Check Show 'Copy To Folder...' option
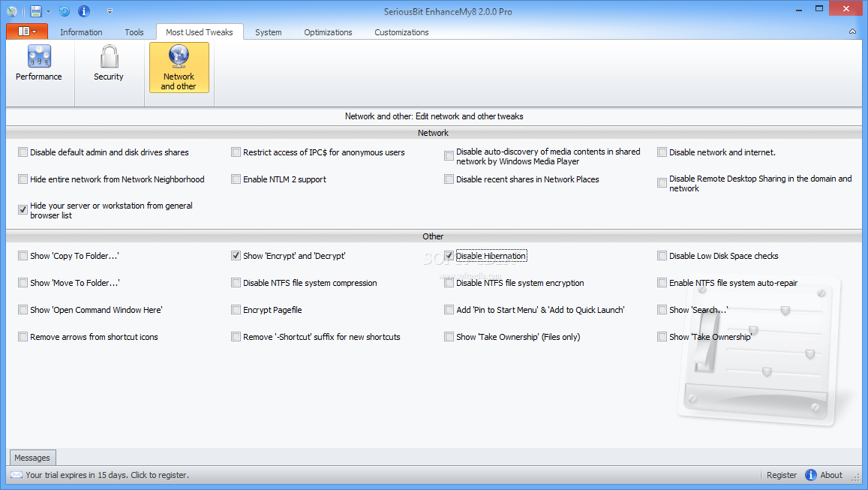 (23, 256)
